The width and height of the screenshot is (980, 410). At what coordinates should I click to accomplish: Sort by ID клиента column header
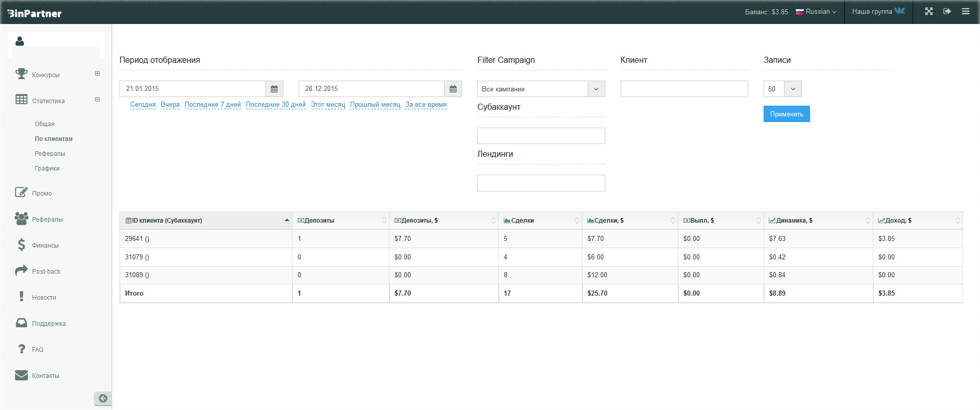coord(206,221)
